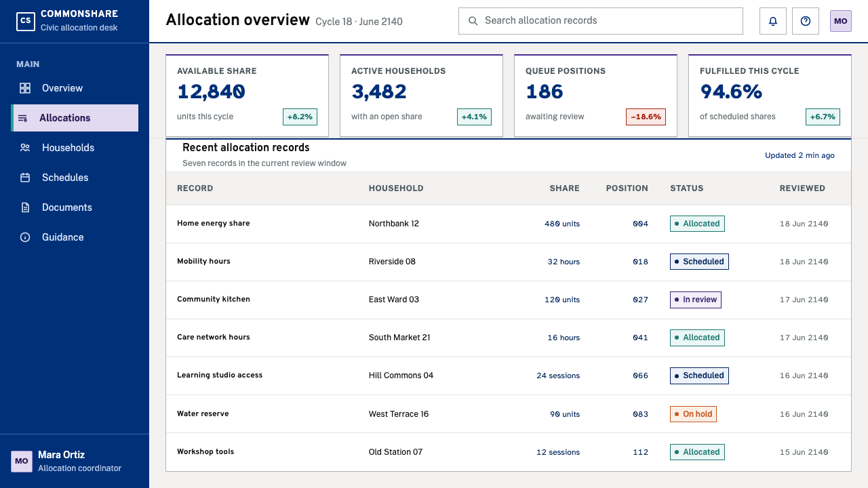
Task: Click the On hold status badge
Action: tap(693, 414)
